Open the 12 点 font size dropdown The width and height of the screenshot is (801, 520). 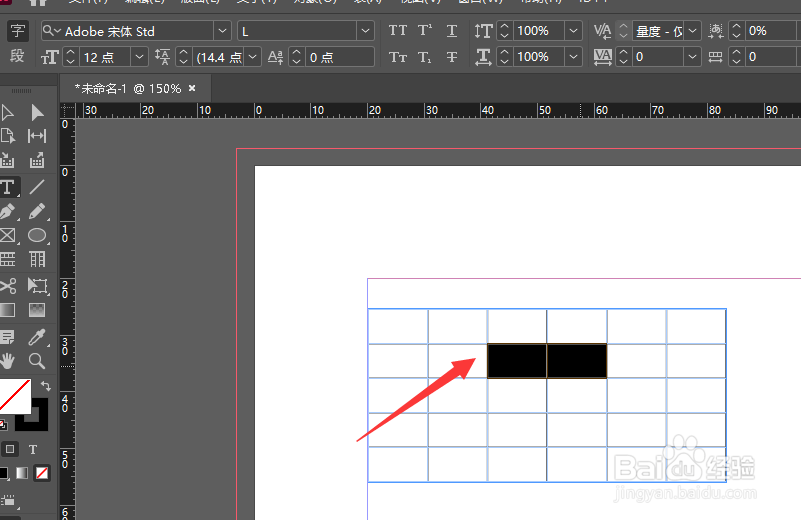point(139,57)
